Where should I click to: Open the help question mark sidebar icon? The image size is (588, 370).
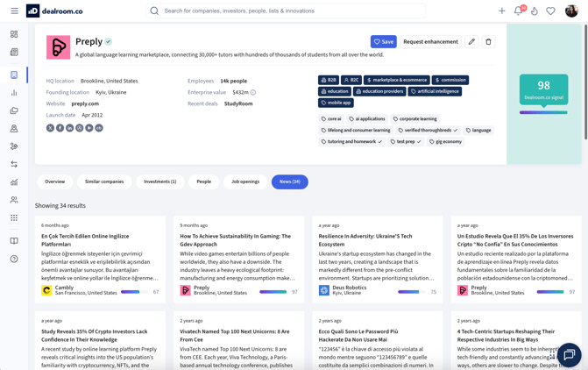pyautogui.click(x=14, y=259)
